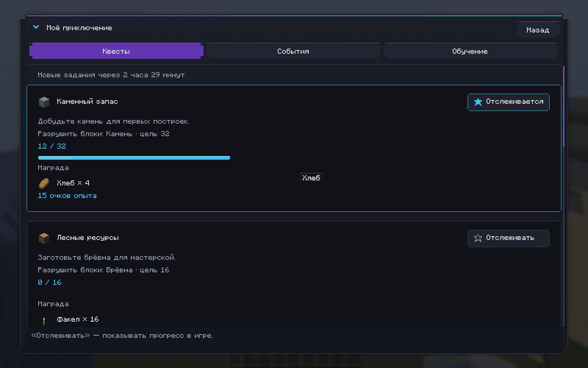This screenshot has width=588, height=368.
Task: Click the Хлеб × 4 reward label
Action: tap(73, 183)
